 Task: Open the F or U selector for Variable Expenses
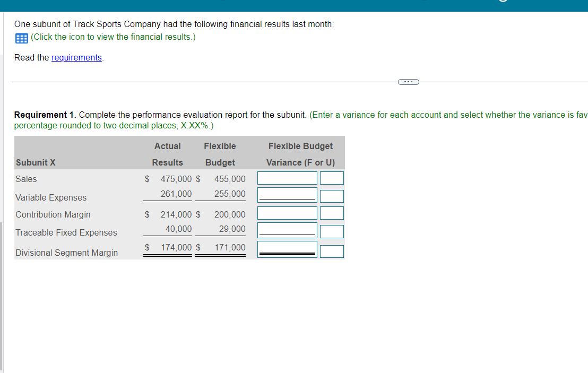[332, 196]
